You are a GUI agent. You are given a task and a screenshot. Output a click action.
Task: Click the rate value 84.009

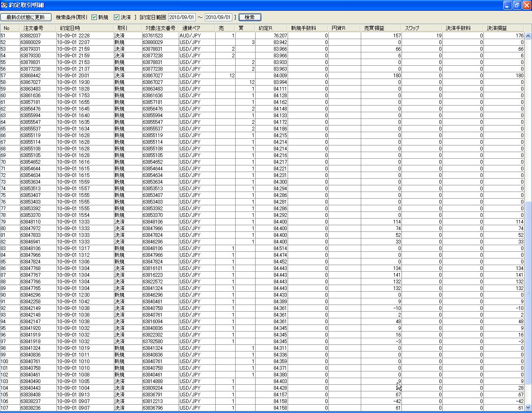point(280,76)
